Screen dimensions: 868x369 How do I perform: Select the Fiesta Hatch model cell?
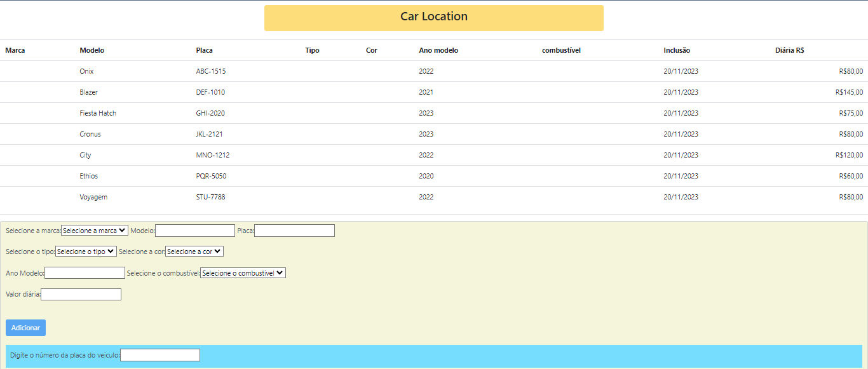(x=98, y=113)
